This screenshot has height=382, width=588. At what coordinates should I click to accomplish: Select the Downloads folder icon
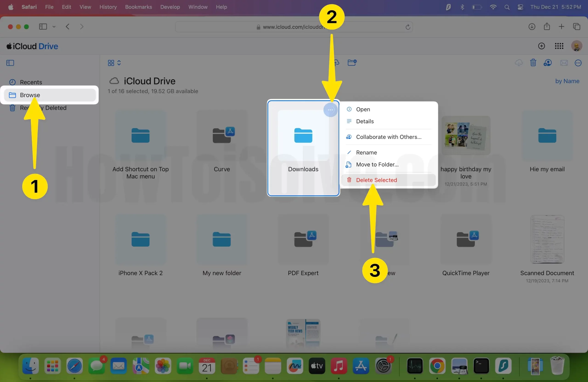click(x=303, y=135)
